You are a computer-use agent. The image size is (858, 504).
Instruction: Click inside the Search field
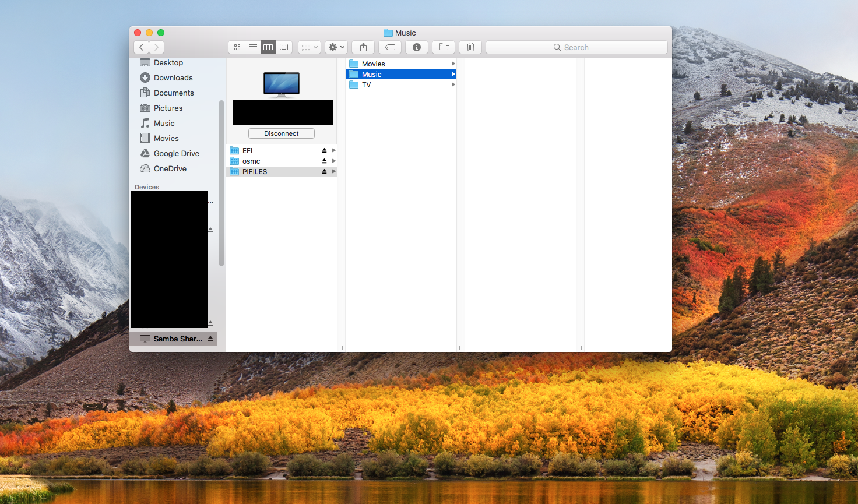tap(577, 47)
